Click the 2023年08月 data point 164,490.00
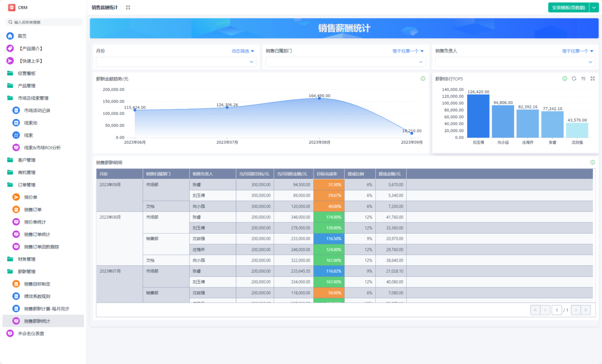The width and height of the screenshot is (602, 364). [320, 98]
